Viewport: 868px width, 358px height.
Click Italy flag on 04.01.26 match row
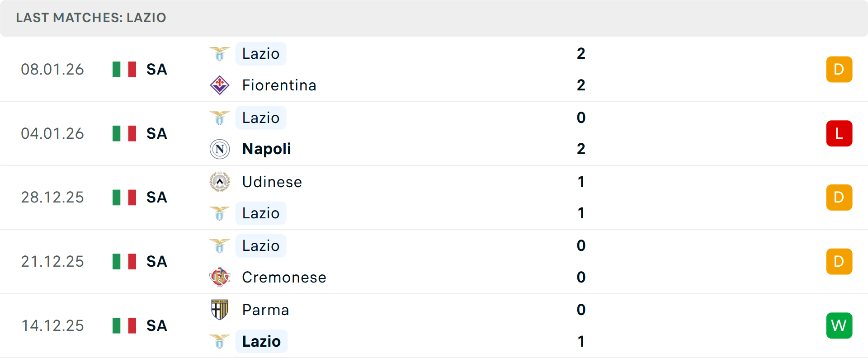124,133
